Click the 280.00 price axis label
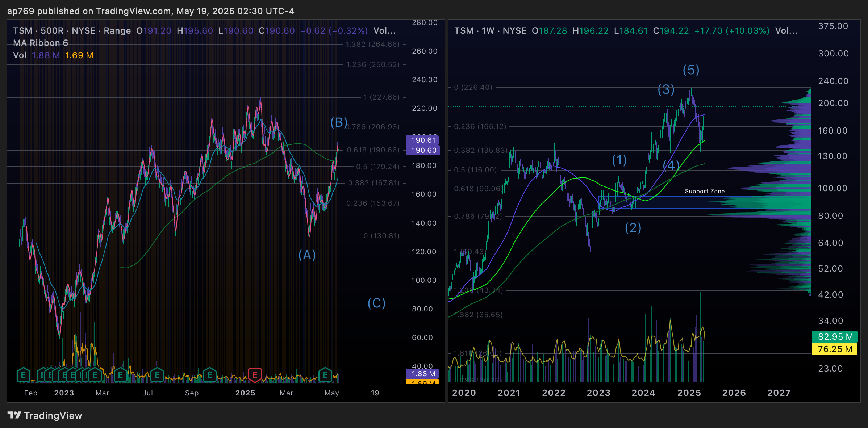Viewport: 868px width, 428px height. tap(425, 22)
